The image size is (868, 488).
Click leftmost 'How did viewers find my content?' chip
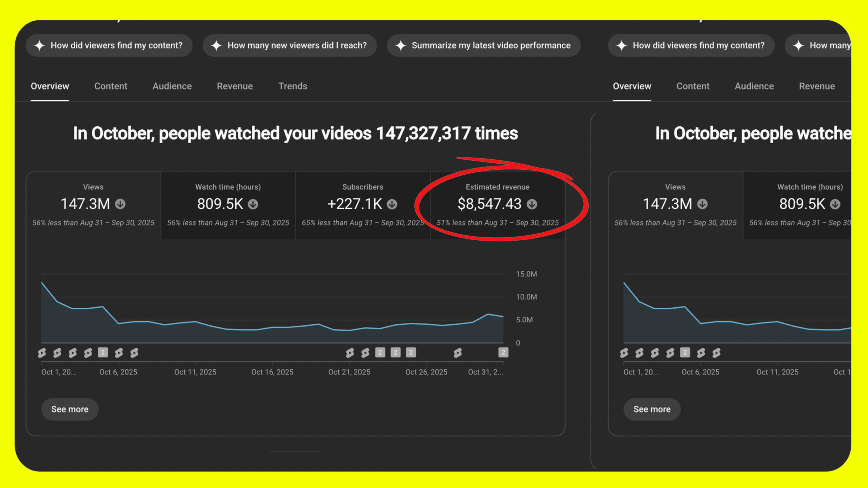point(109,45)
